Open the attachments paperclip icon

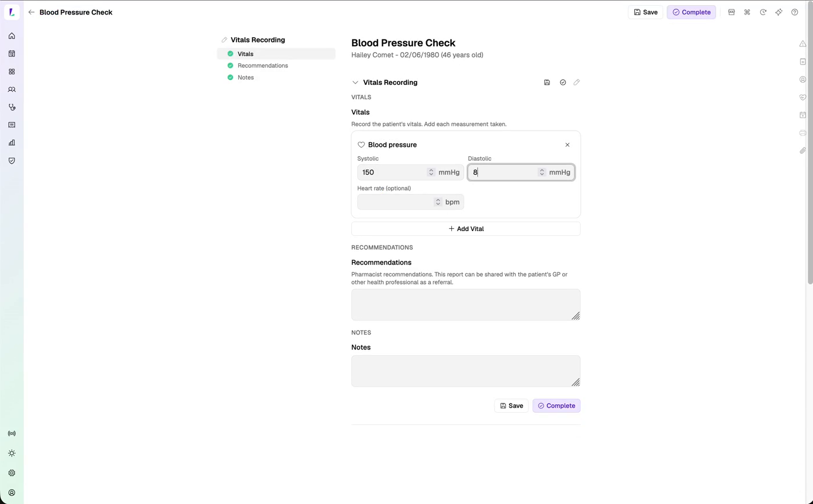tap(803, 151)
